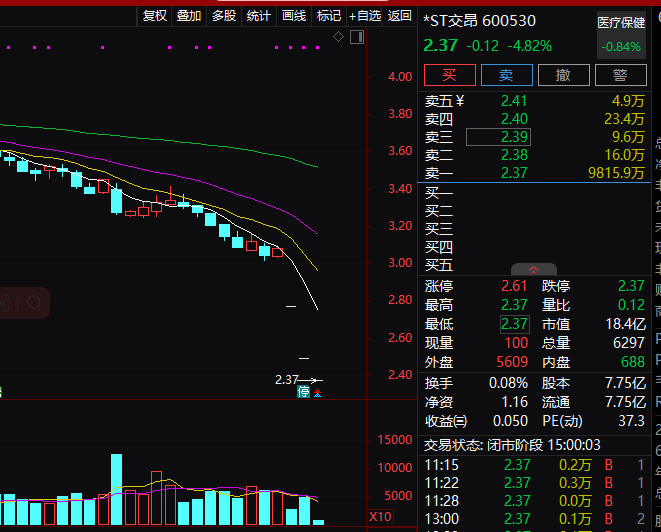Click the red-blue arrow marker near 2.37
The height and width of the screenshot is (532, 661).
coord(317,393)
